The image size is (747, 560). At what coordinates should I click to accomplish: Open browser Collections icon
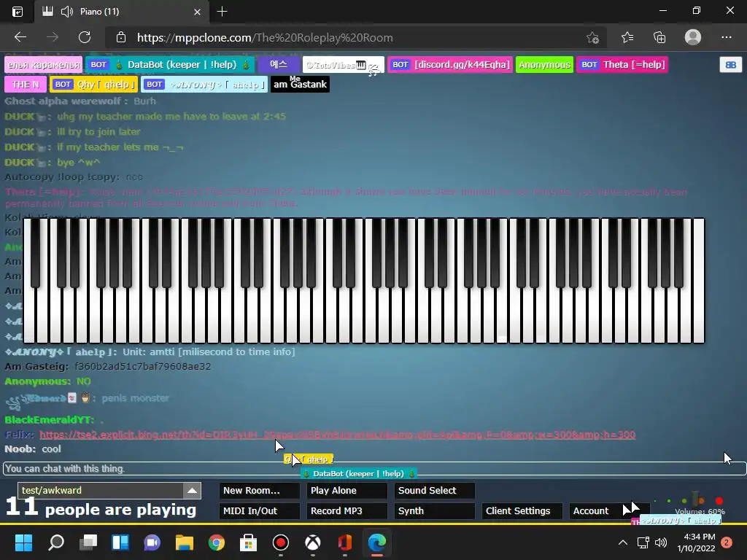pos(659,37)
